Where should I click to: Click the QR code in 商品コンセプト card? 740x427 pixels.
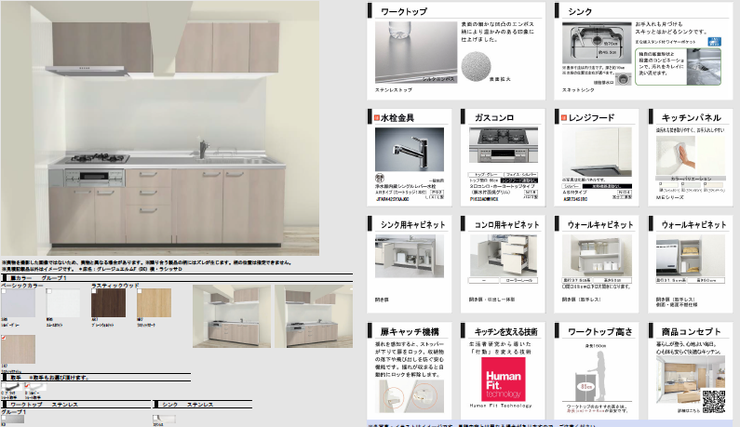click(x=714, y=401)
